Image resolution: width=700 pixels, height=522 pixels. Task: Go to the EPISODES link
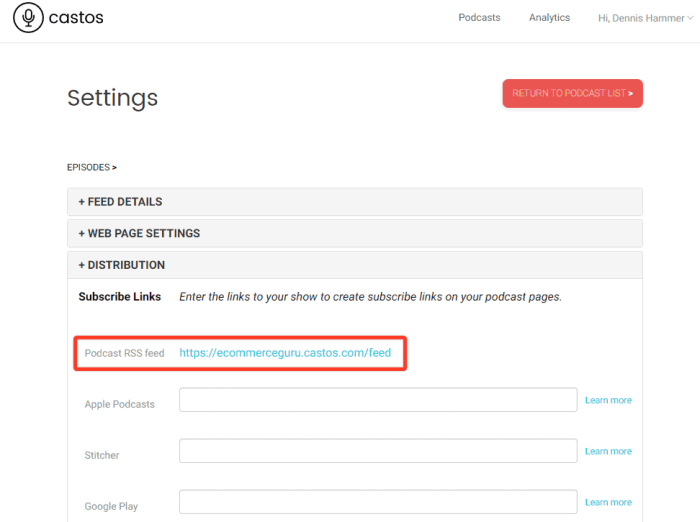tap(92, 167)
